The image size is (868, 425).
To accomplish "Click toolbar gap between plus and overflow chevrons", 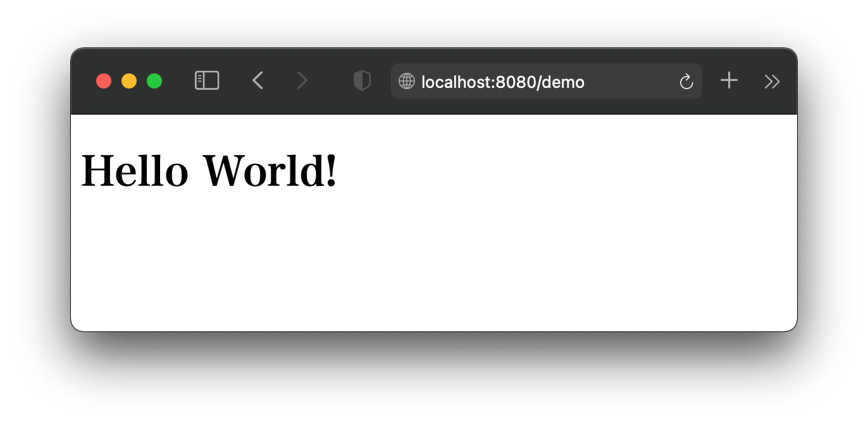I will (x=751, y=81).
